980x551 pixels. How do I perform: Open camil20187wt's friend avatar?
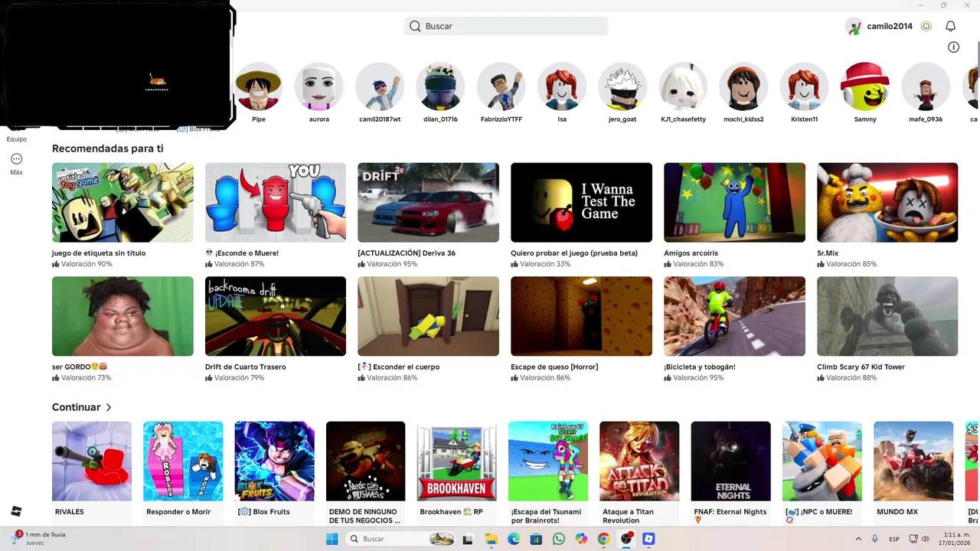[380, 86]
